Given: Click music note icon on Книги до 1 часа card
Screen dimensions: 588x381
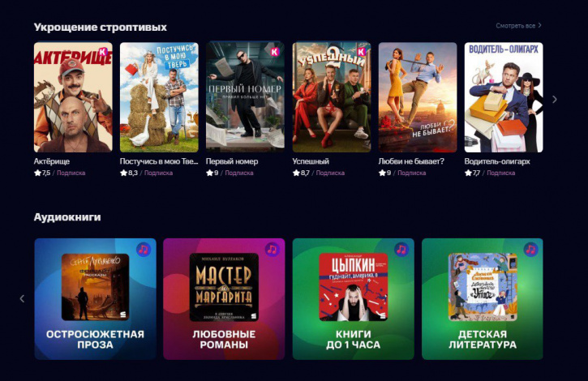Looking at the screenshot, I should pos(401,250).
